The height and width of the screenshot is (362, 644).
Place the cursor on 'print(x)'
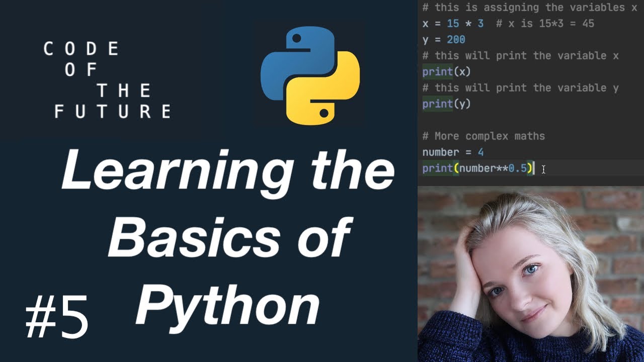pos(446,71)
